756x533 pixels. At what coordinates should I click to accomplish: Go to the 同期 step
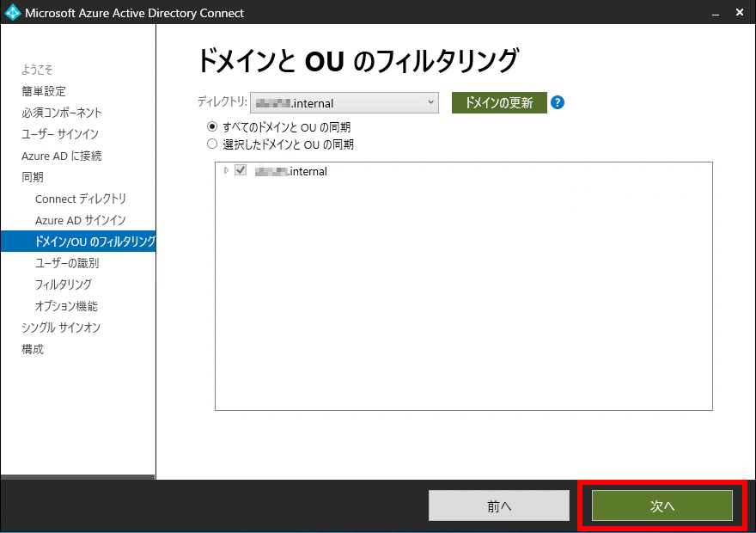click(33, 177)
